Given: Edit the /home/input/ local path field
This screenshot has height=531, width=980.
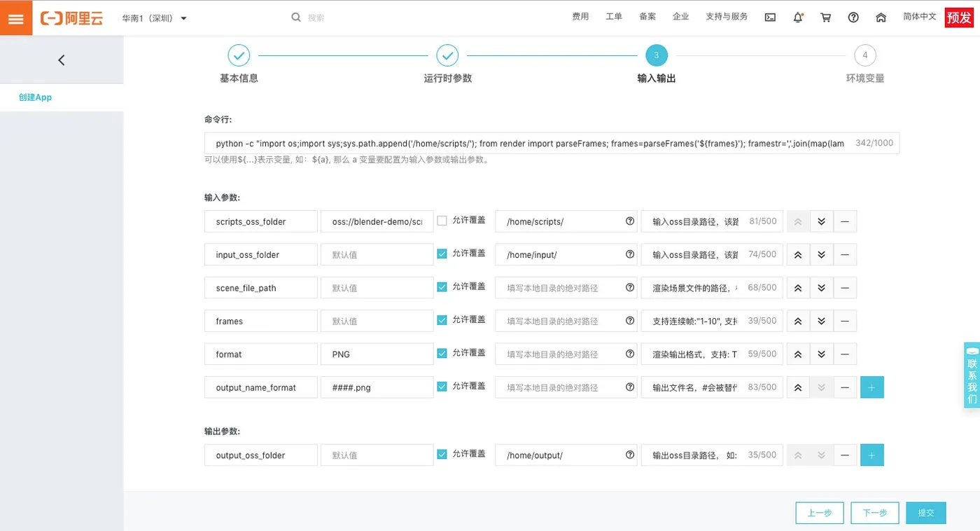Looking at the screenshot, I should pyautogui.click(x=566, y=254).
